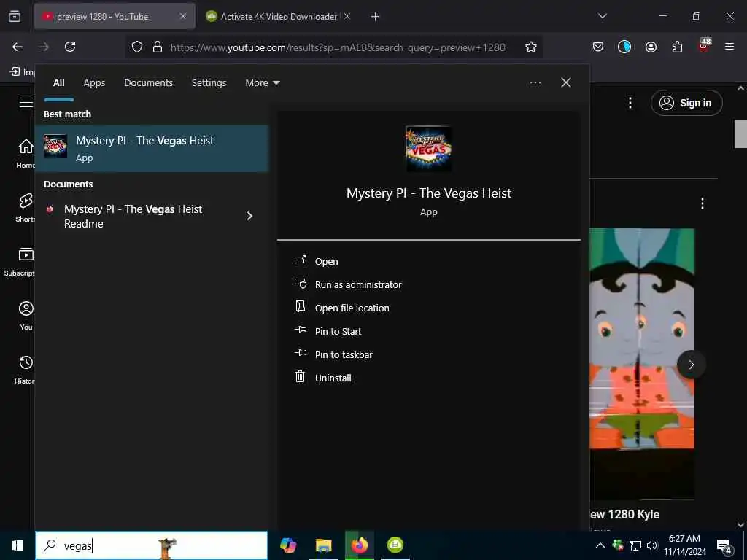747x560 pixels.
Task: Open 4K Video Downloader taskbar icon
Action: (x=395, y=545)
